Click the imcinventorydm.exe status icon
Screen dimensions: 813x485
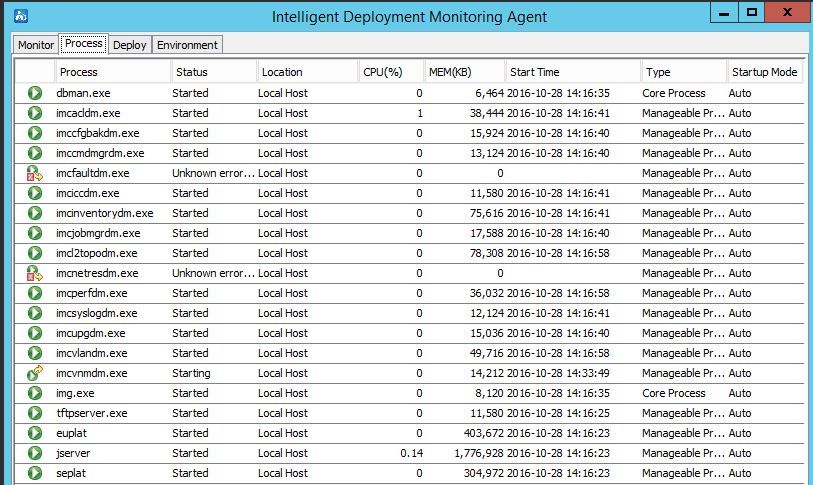35,213
